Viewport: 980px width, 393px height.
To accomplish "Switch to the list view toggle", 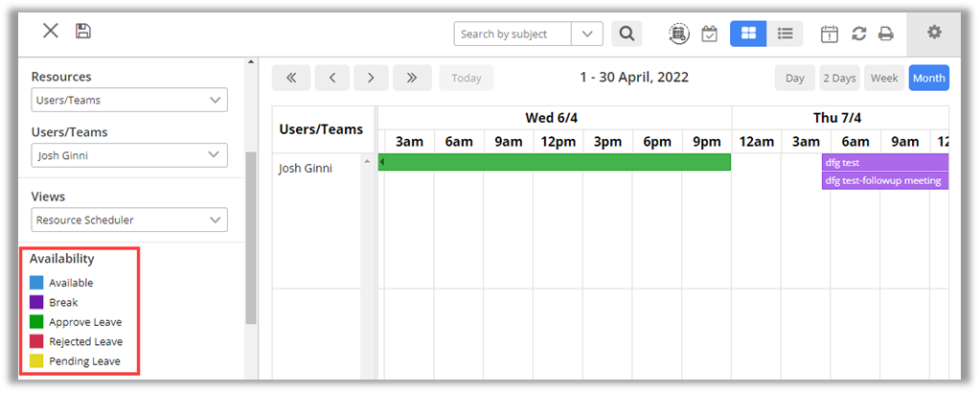I will point(785,34).
